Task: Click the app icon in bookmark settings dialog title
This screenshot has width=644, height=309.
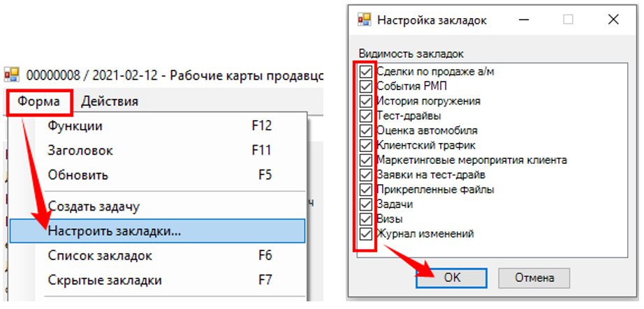Action: (363, 20)
